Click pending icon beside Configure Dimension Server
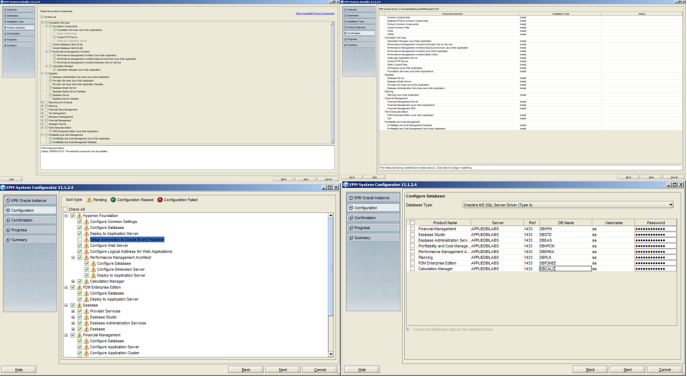This screenshot has width=687, height=377. 93,270
